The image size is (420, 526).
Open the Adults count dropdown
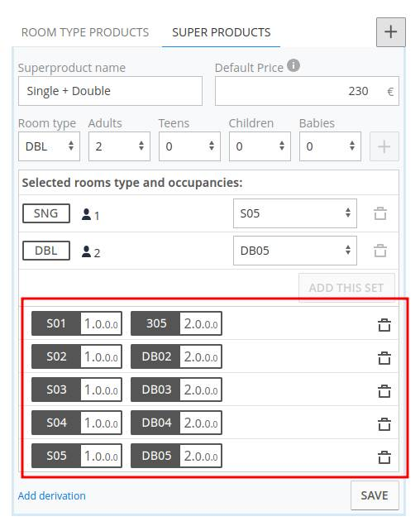pyautogui.click(x=119, y=146)
